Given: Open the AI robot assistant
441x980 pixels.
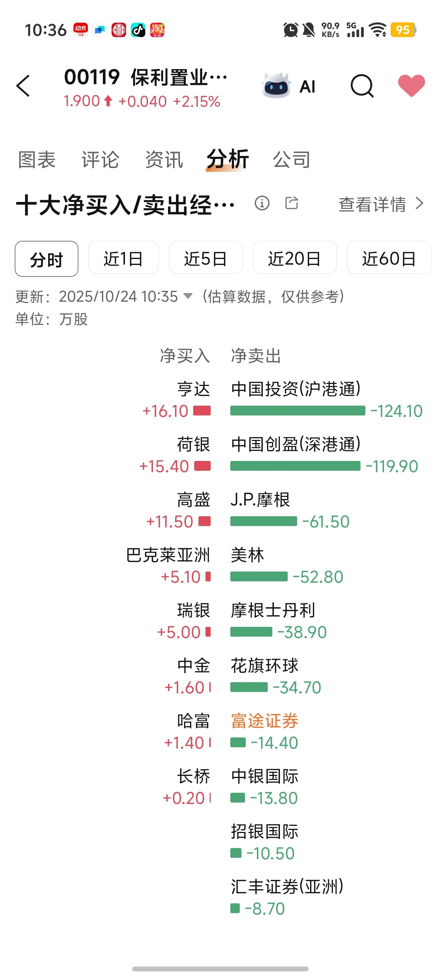Looking at the screenshot, I should [289, 86].
